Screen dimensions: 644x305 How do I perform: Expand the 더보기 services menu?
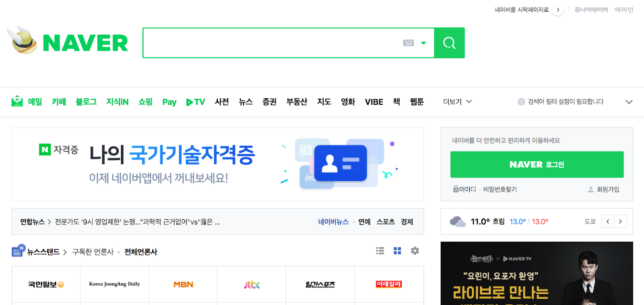[457, 102]
